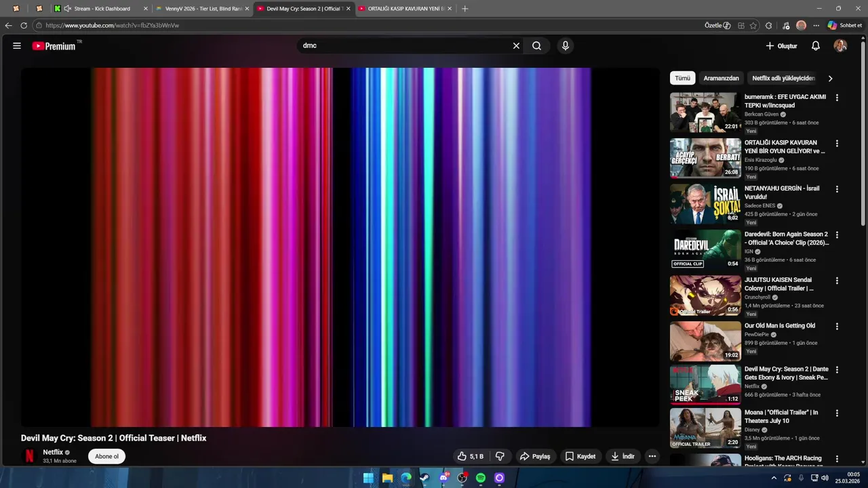Open Dante Sneak Peek video thumbnail
This screenshot has height=488, width=868.
705,385
